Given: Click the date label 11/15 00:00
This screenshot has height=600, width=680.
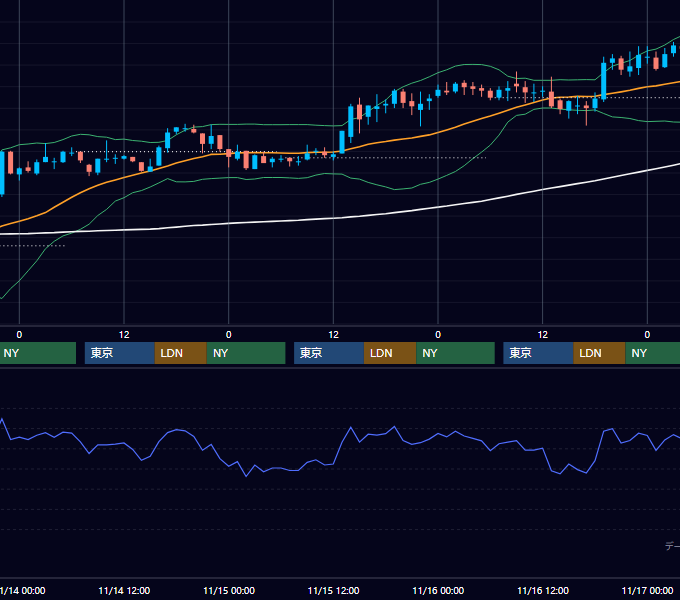Looking at the screenshot, I should [x=229, y=590].
